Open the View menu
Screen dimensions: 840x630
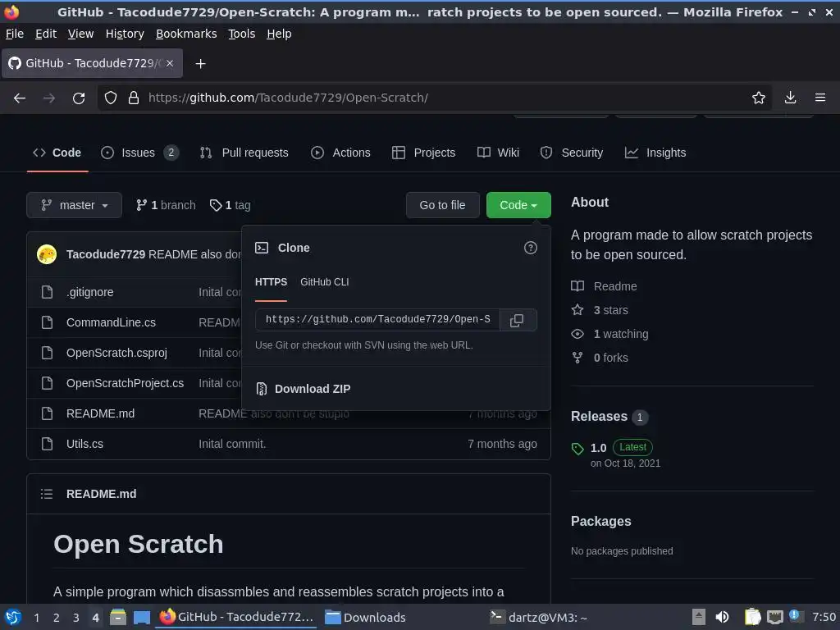click(x=80, y=34)
